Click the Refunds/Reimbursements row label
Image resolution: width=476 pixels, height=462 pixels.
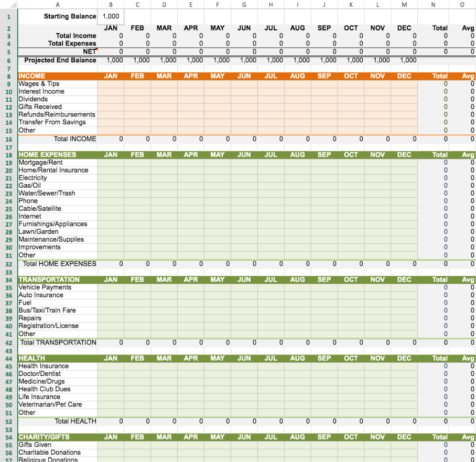coord(57,114)
